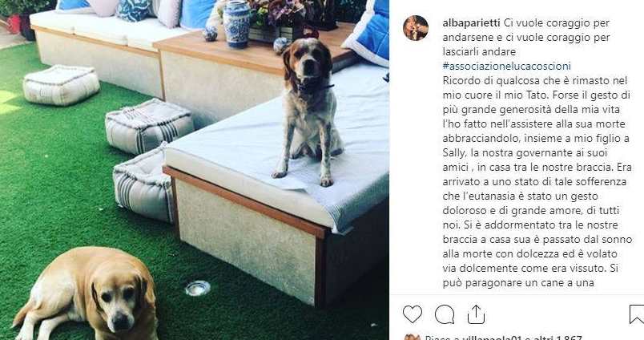644x340 pixels.
Task: Like the post with the heart icon
Action: coord(413,314)
